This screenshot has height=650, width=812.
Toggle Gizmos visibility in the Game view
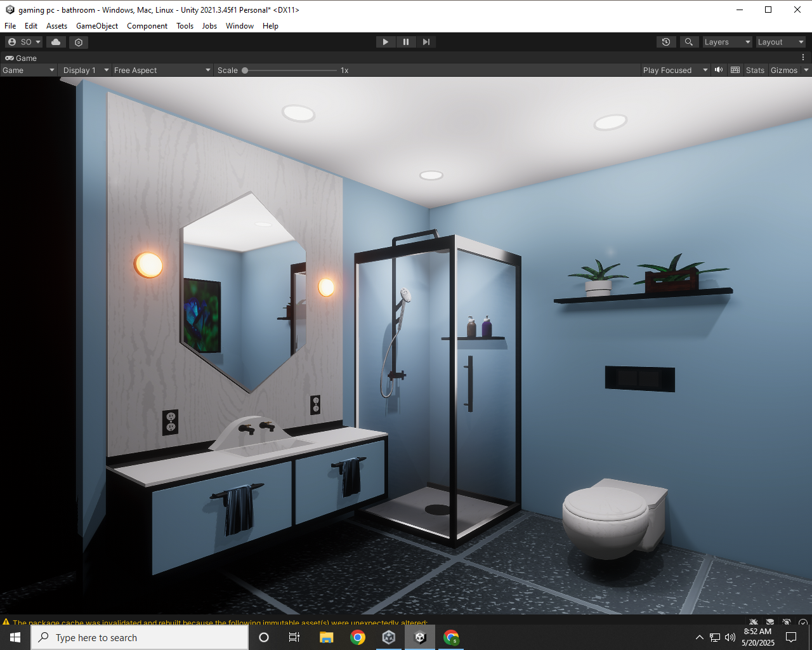click(785, 70)
